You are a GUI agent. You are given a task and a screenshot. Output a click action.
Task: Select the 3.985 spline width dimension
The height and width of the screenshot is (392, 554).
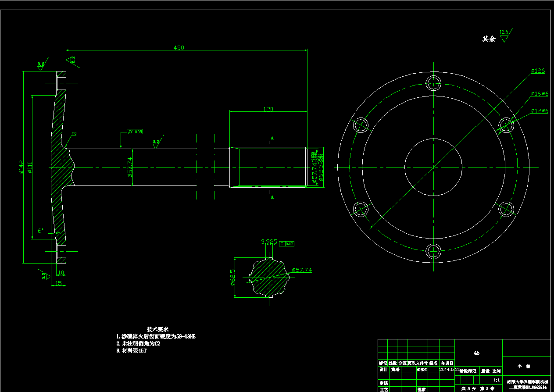269,241
